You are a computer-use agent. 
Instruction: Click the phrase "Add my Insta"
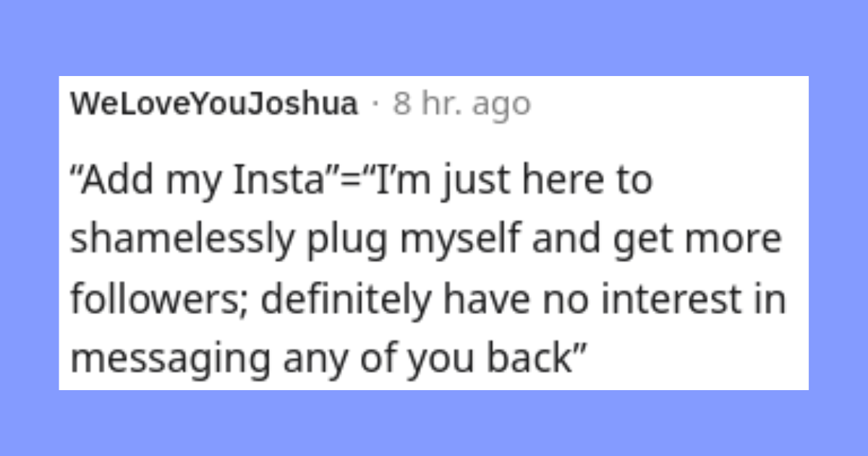(200, 181)
